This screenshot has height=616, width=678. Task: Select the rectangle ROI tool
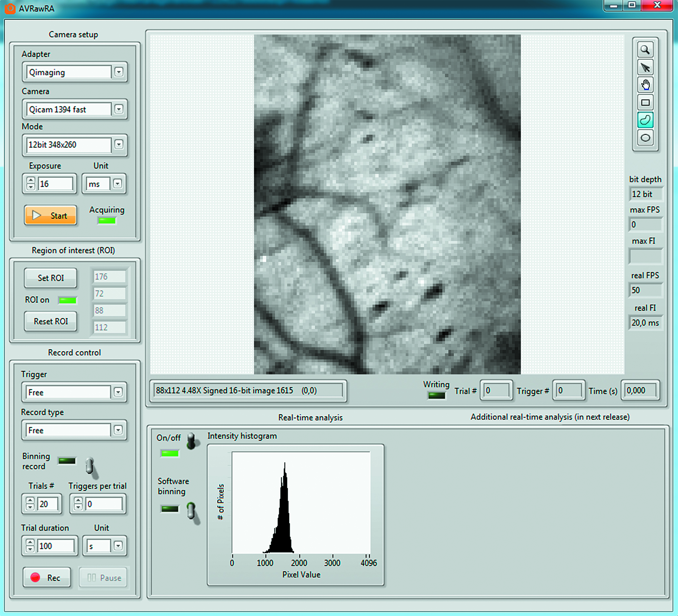pyautogui.click(x=645, y=103)
